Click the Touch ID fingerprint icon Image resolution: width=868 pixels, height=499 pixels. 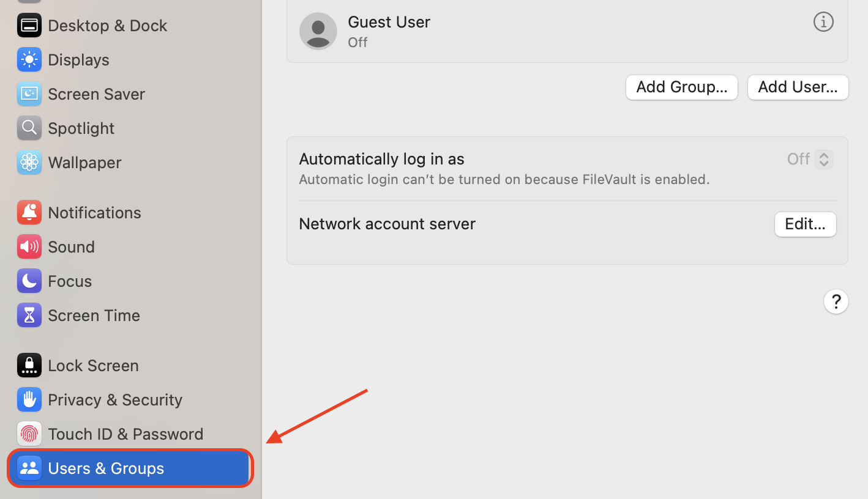coord(29,434)
